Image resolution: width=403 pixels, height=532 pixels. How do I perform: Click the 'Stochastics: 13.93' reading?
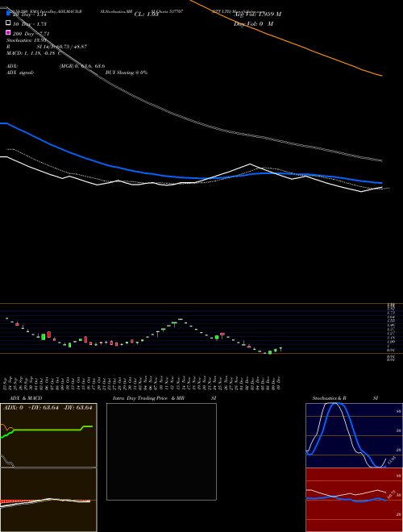[x=27, y=40]
